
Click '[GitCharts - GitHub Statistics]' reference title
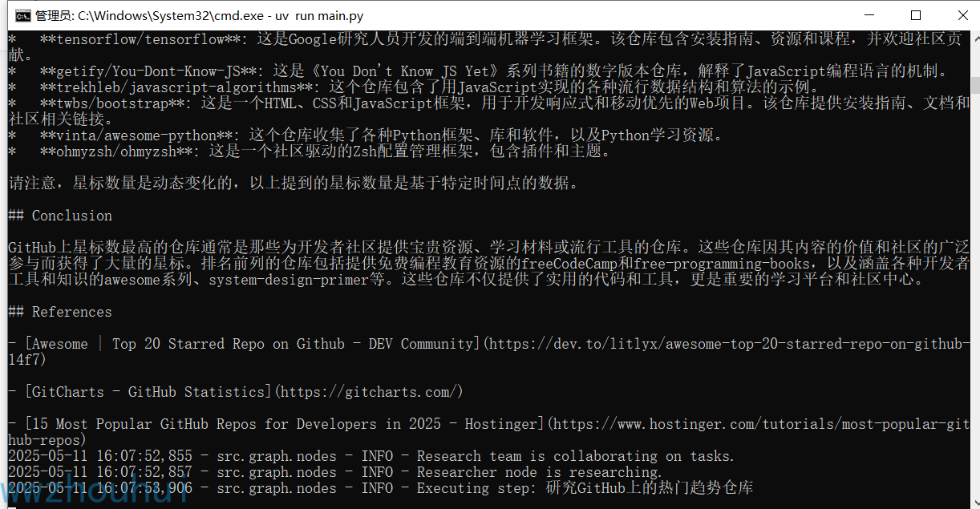(148, 392)
